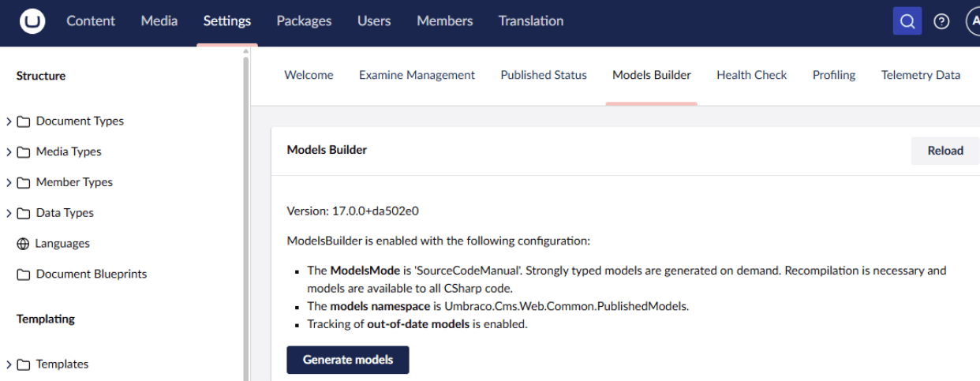Click the out-of-date models tracking line
The image size is (980, 381).
point(417,324)
